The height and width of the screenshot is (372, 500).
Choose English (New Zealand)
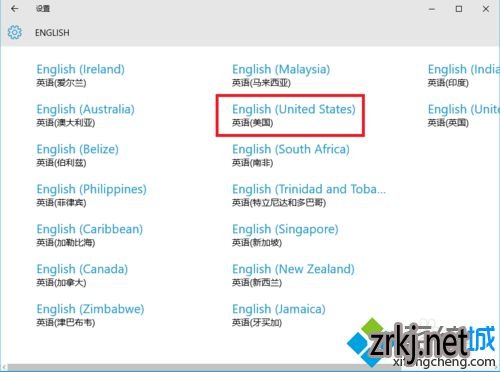(x=293, y=275)
